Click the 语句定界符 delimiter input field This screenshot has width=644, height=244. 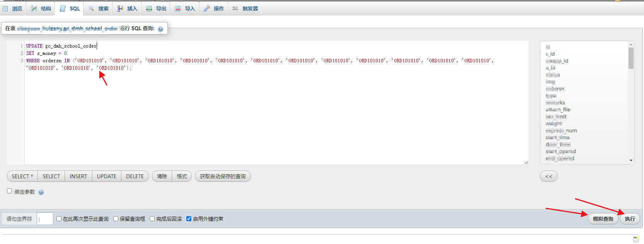tap(45, 219)
